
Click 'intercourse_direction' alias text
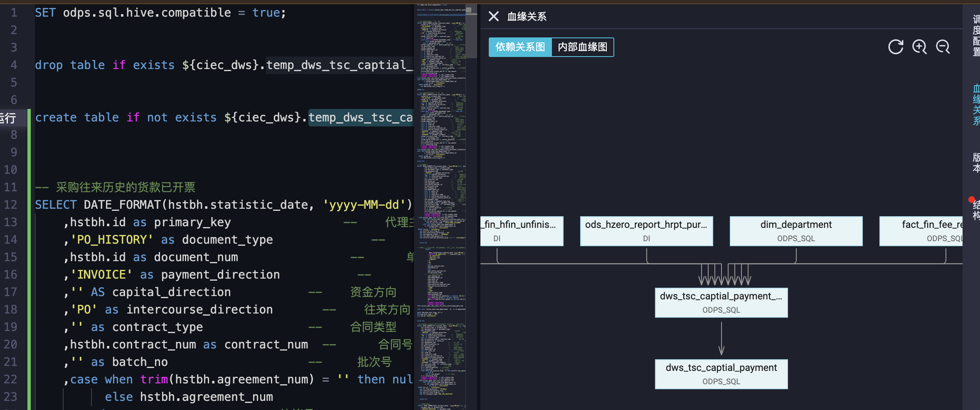[199, 309]
